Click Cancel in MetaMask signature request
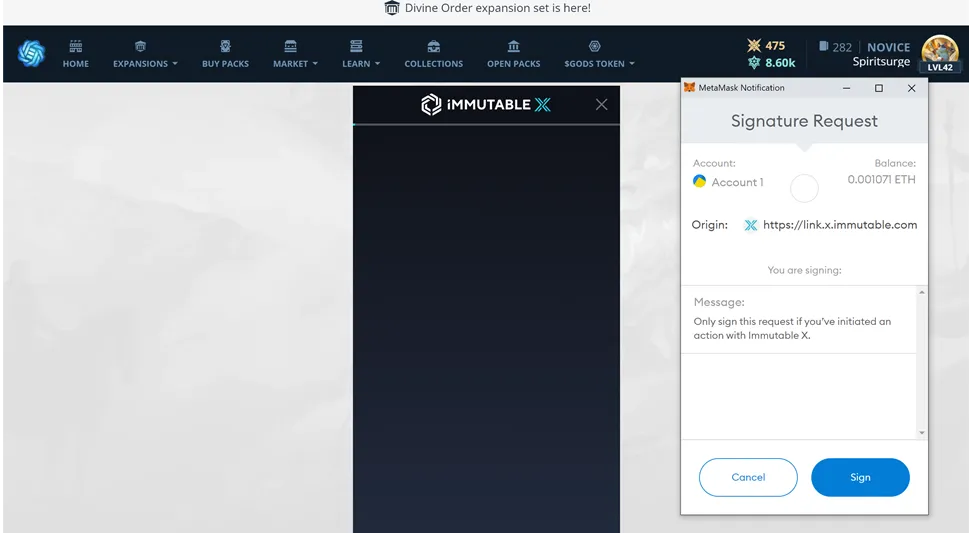The width and height of the screenshot is (969, 533). [x=748, y=477]
